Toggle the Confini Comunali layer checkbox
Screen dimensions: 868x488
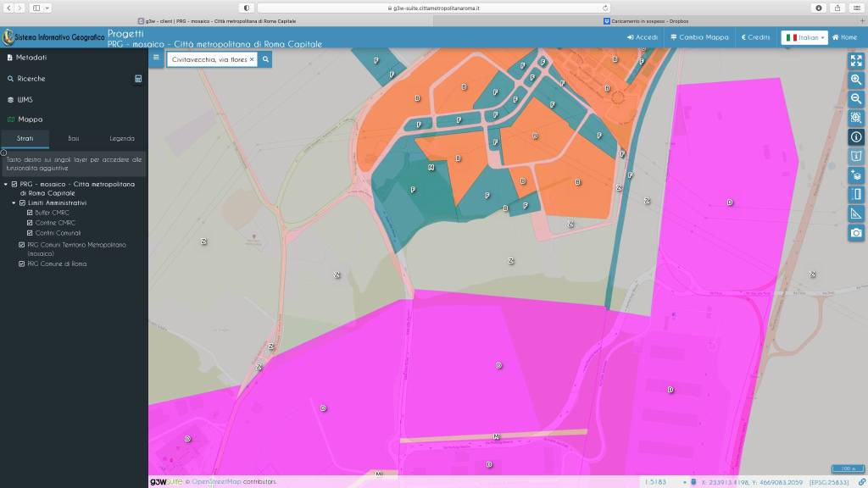pos(31,232)
